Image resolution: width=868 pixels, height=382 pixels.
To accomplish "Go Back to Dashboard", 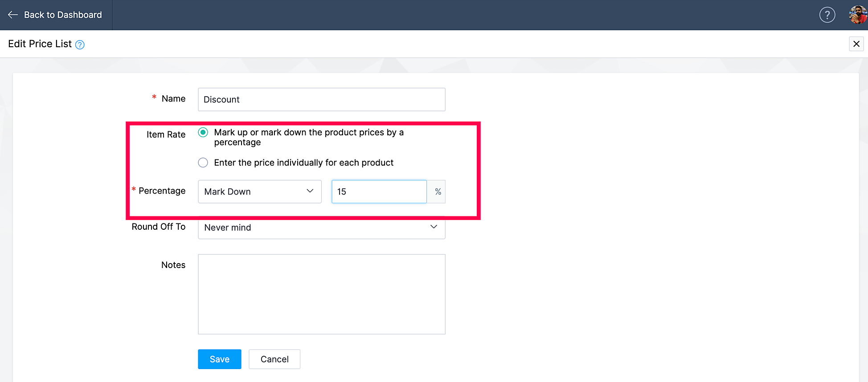I will click(63, 15).
